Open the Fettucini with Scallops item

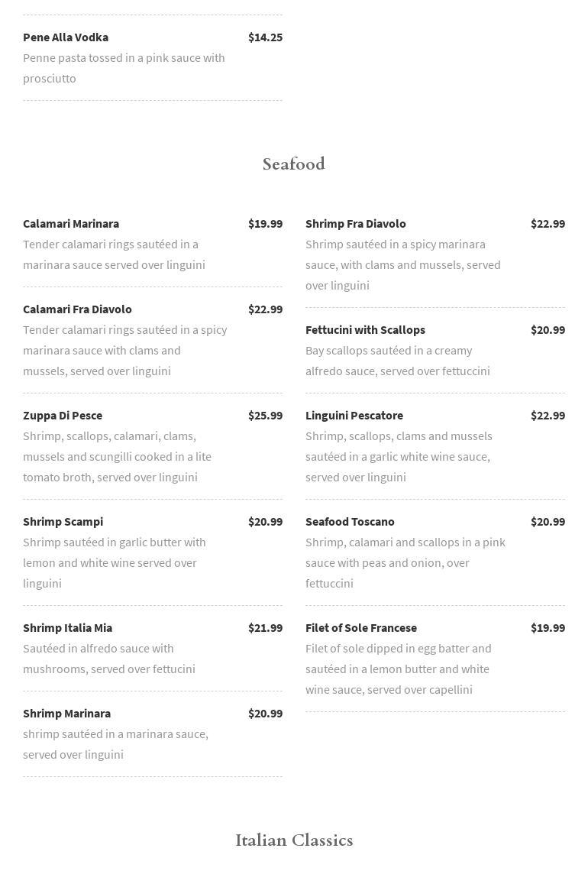365,330
